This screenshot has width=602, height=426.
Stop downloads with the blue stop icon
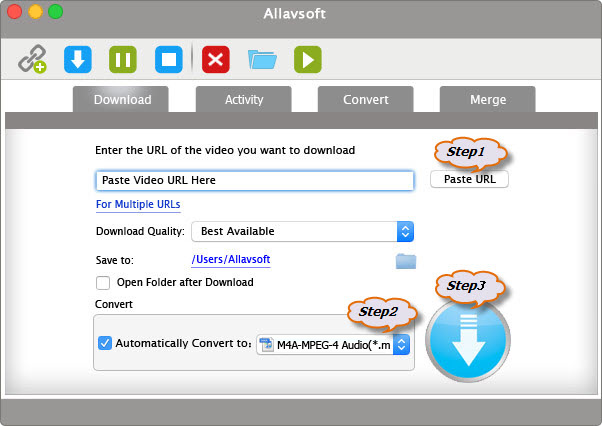click(169, 59)
